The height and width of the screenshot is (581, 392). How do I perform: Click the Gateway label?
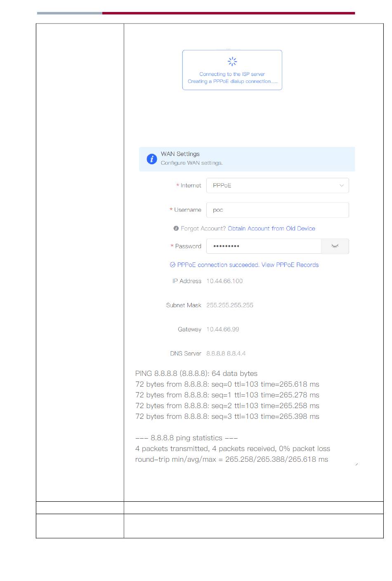click(x=189, y=329)
